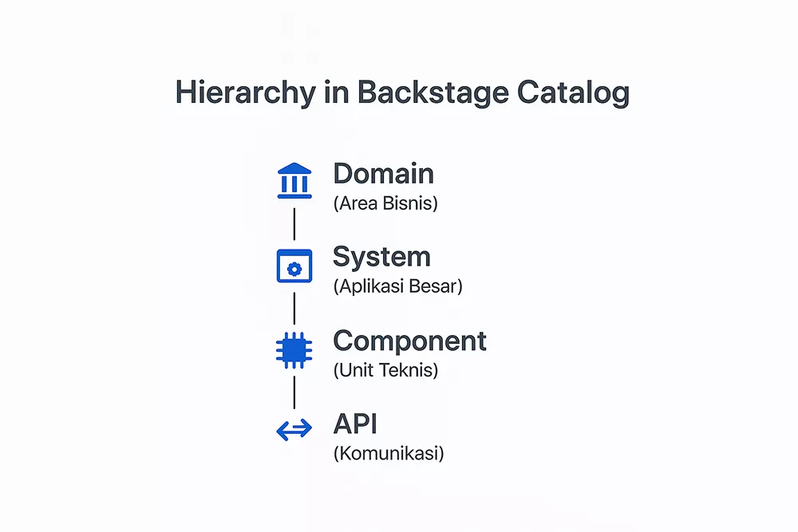Click the API double-arrow icon
Image resolution: width=798 pixels, height=532 pixels.
point(294,429)
